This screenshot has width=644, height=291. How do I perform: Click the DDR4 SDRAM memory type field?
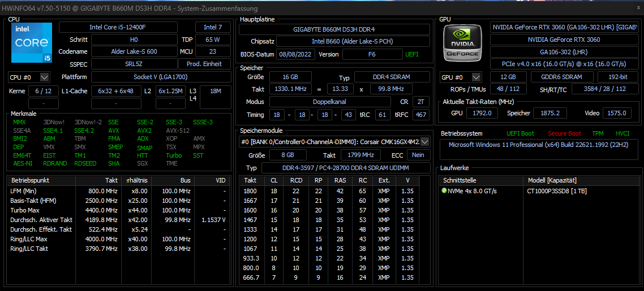(392, 77)
